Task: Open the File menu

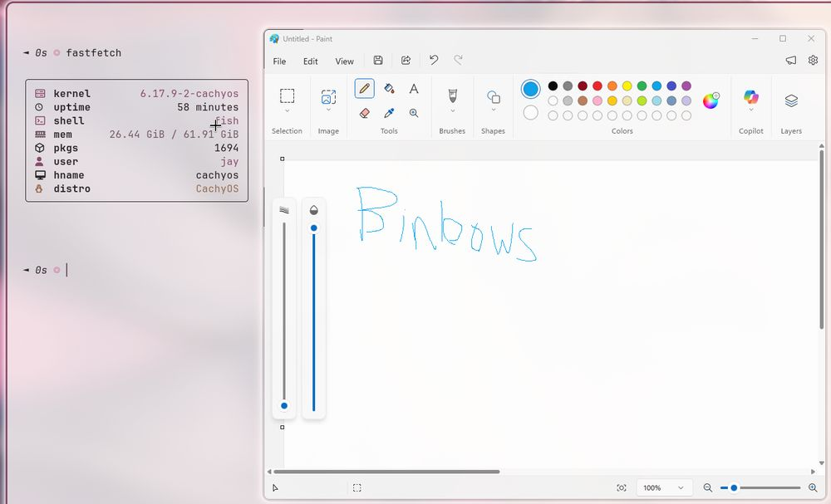Action: [x=279, y=61]
